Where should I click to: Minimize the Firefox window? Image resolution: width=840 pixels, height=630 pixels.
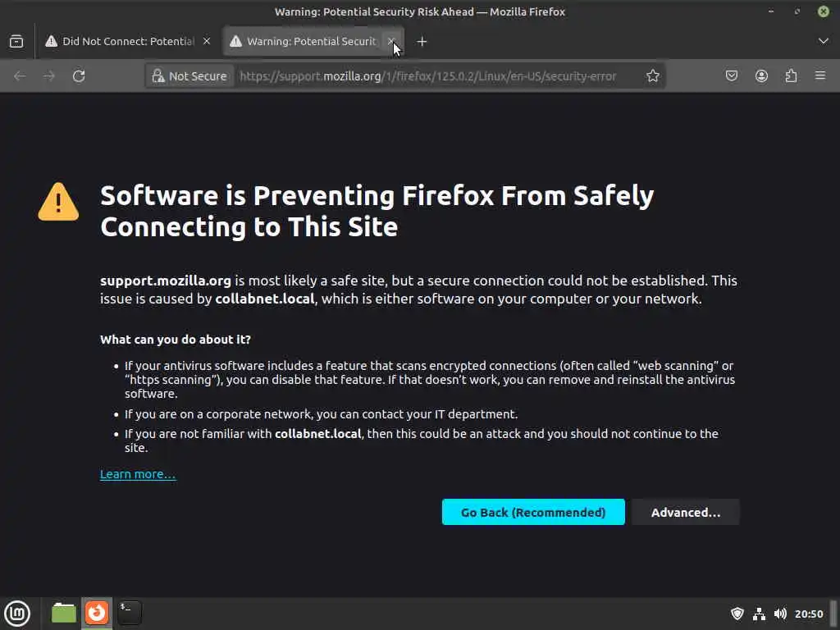point(771,11)
